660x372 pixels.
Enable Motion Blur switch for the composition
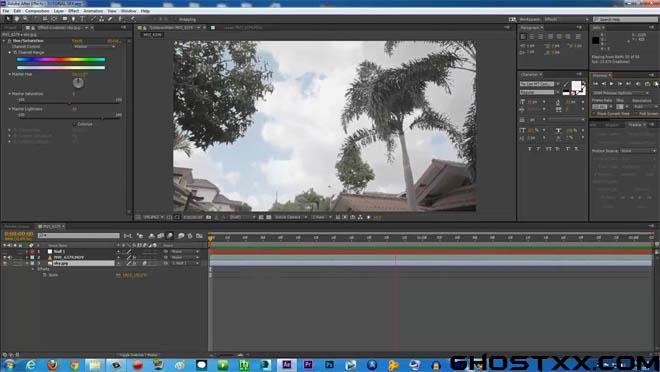tap(170, 236)
